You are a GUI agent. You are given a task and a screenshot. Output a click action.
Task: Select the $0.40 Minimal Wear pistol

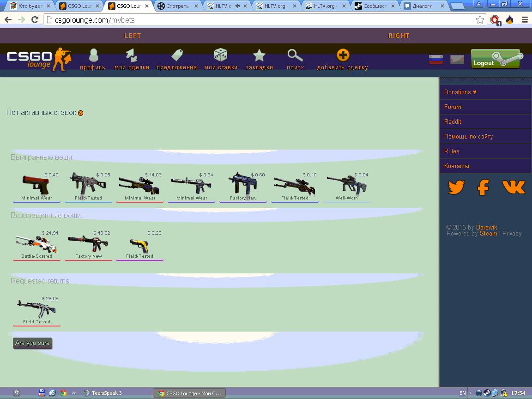pyautogui.click(x=36, y=187)
